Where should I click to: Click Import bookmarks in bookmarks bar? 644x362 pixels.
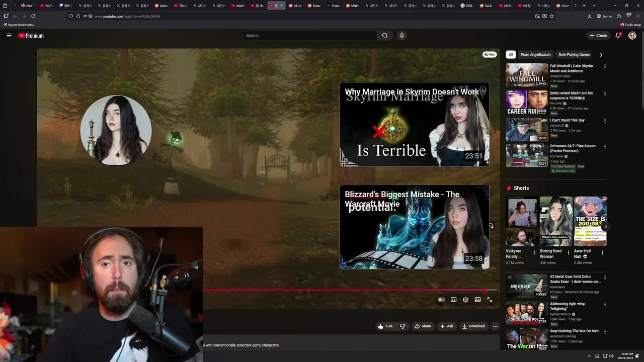coord(19,25)
